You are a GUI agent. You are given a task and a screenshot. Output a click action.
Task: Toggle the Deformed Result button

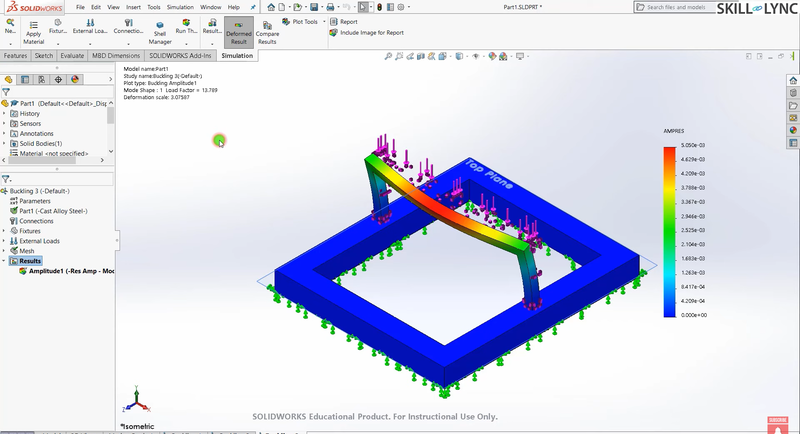click(238, 32)
